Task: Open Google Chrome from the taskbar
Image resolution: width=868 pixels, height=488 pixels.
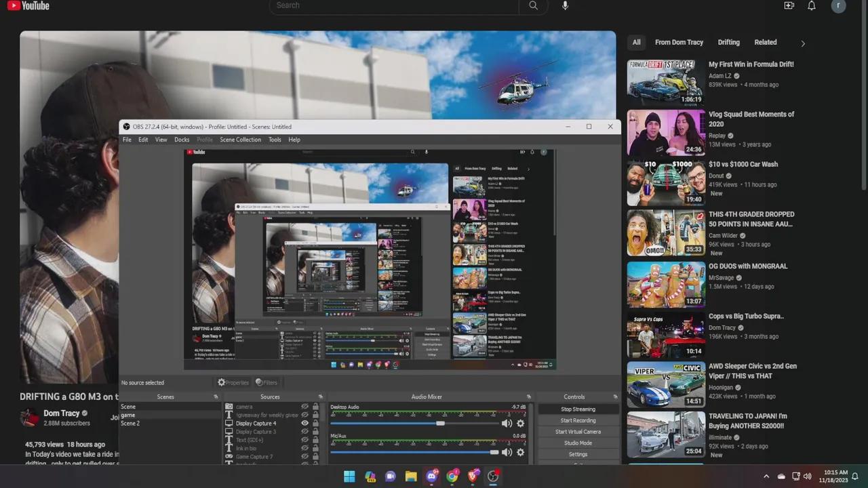Action: [x=452, y=476]
